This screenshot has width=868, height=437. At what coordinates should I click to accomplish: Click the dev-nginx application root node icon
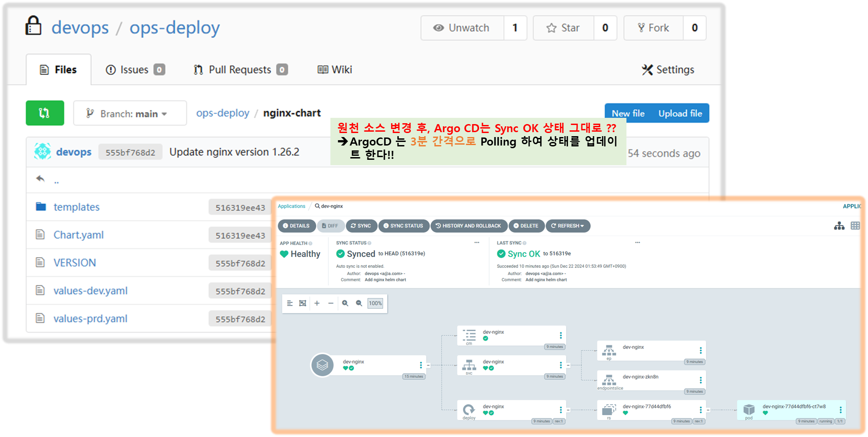pos(322,365)
